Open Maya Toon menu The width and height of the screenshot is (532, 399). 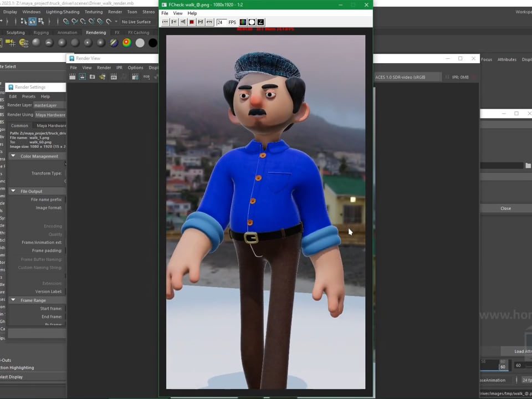(x=132, y=12)
